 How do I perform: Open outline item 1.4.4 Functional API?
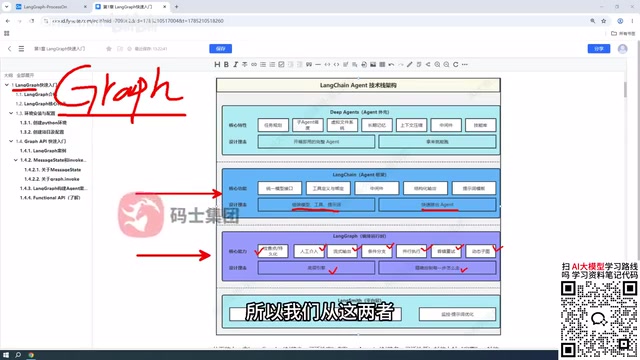(50, 198)
